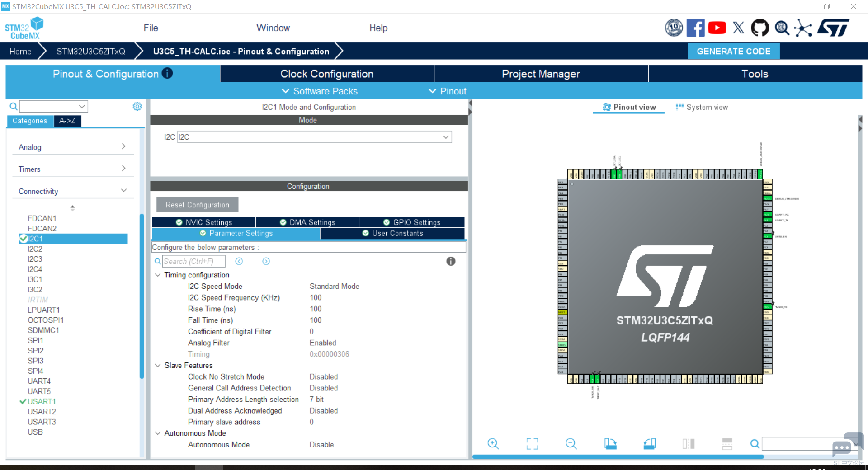Click the GENERATE CODE button
This screenshot has width=868, height=470.
coord(734,51)
